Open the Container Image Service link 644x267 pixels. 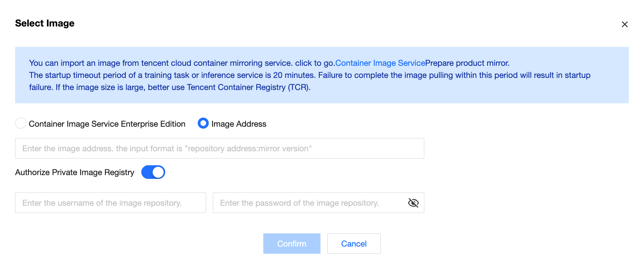coord(380,63)
